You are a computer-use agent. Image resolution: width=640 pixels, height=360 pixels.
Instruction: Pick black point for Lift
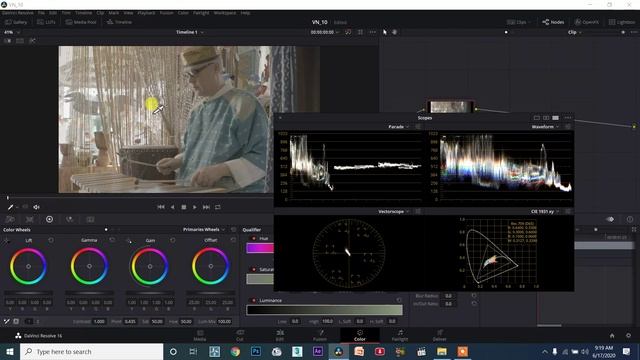pos(7,240)
